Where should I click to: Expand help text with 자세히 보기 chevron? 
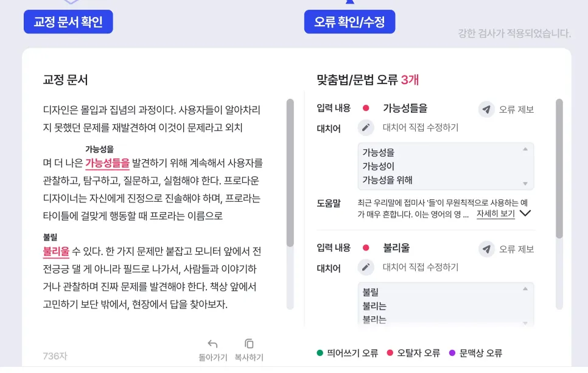pos(525,214)
